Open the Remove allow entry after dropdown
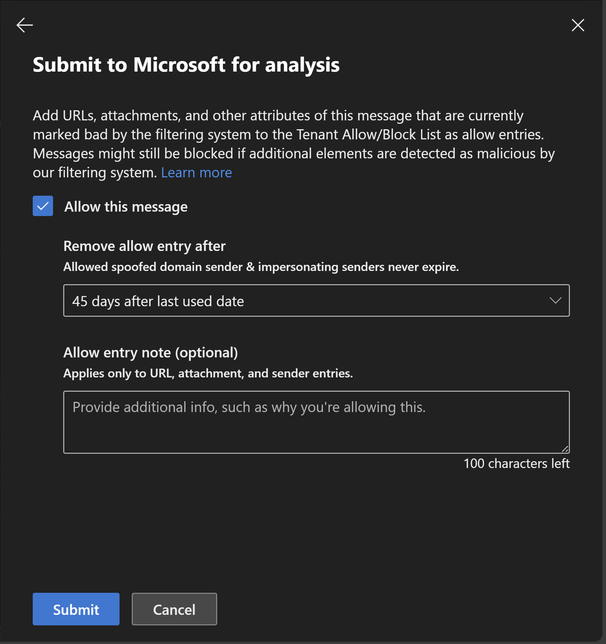This screenshot has width=606, height=644. [316, 301]
